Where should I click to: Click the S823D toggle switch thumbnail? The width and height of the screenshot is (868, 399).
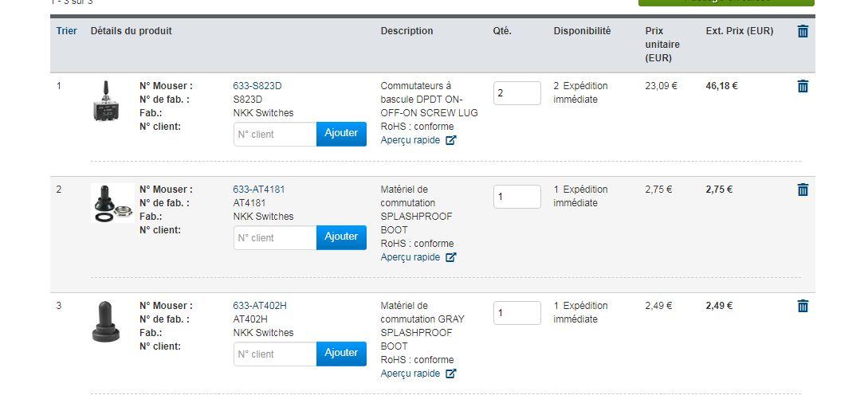[x=105, y=101]
